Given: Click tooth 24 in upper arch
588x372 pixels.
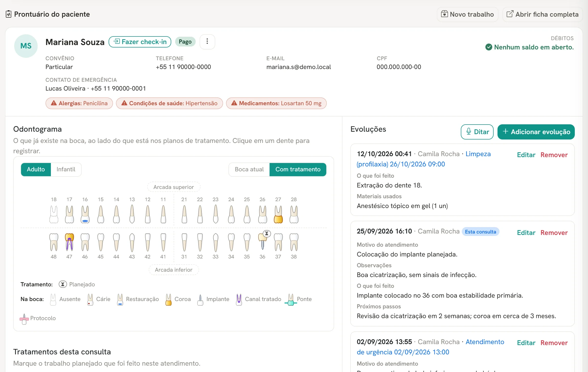Looking at the screenshot, I should [231, 214].
